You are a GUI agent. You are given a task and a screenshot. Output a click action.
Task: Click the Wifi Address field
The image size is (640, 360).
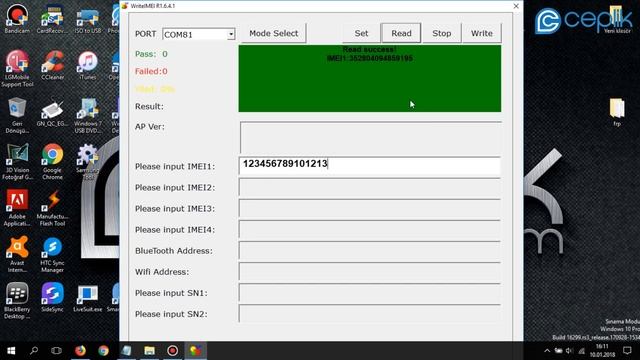pyautogui.click(x=370, y=272)
